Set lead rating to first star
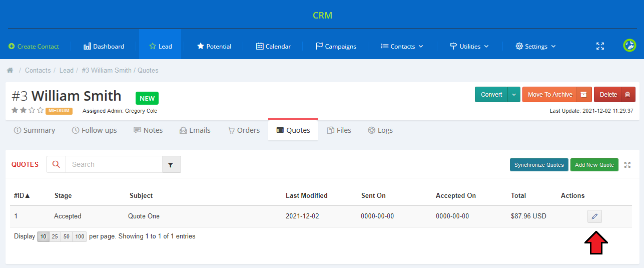644x268 pixels. coord(15,110)
